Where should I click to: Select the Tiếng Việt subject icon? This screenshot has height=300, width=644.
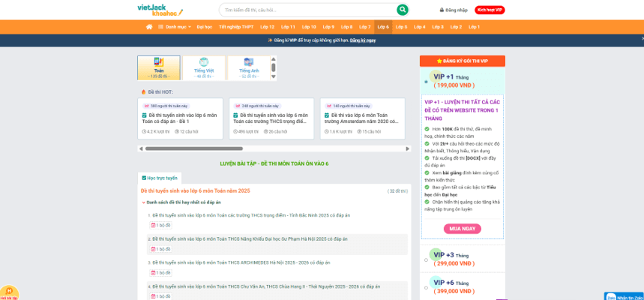pyautogui.click(x=204, y=62)
